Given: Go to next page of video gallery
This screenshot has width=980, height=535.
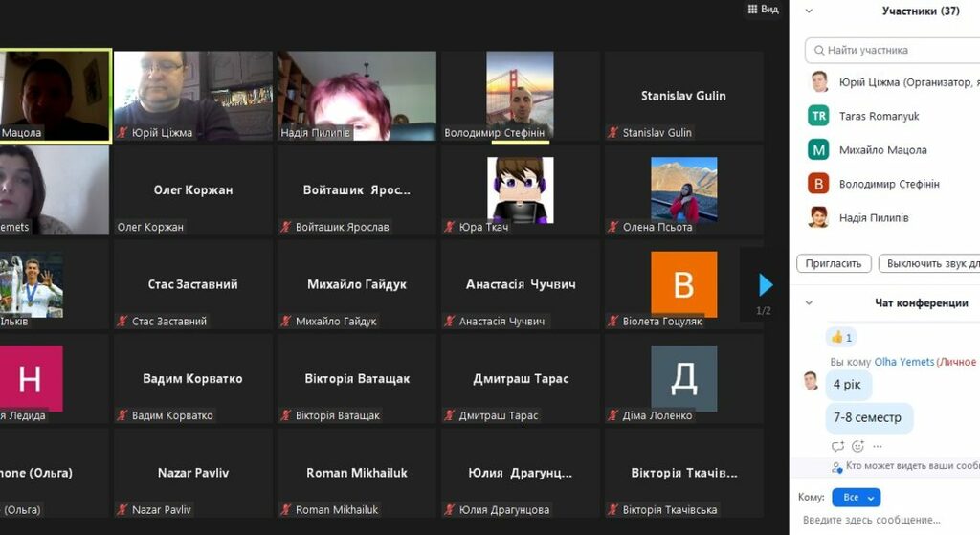Looking at the screenshot, I should tap(765, 284).
